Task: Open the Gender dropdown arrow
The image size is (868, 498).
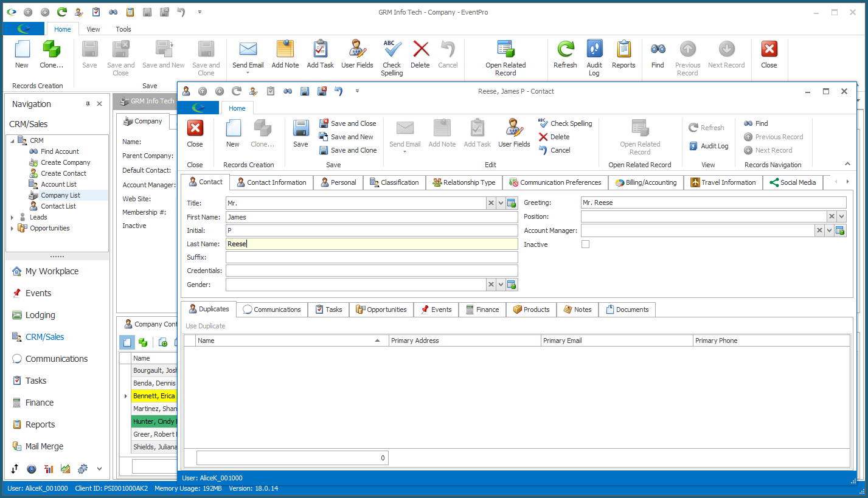Action: (x=501, y=285)
